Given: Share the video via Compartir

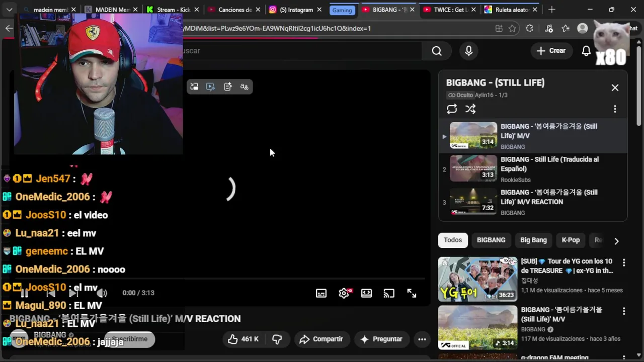Looking at the screenshot, I should (321, 339).
